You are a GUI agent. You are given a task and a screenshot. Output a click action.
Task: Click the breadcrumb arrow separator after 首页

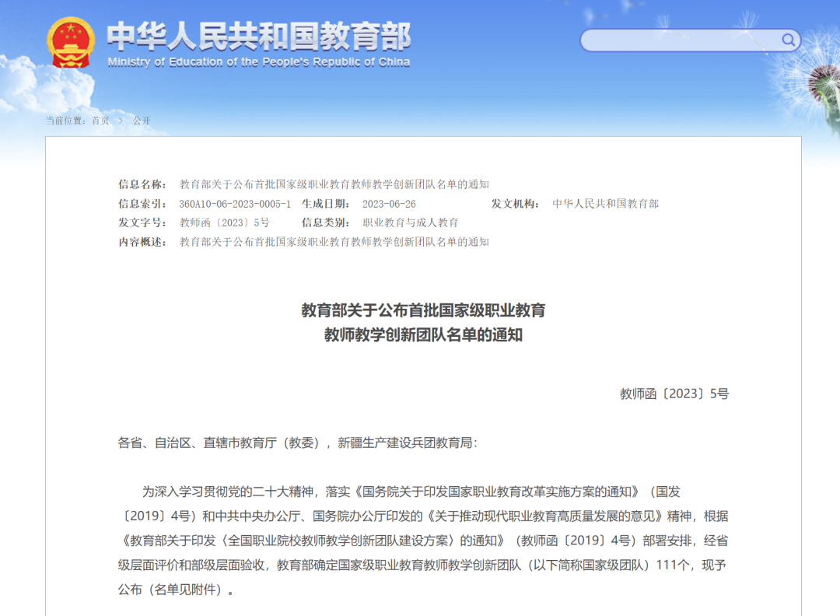point(121,121)
